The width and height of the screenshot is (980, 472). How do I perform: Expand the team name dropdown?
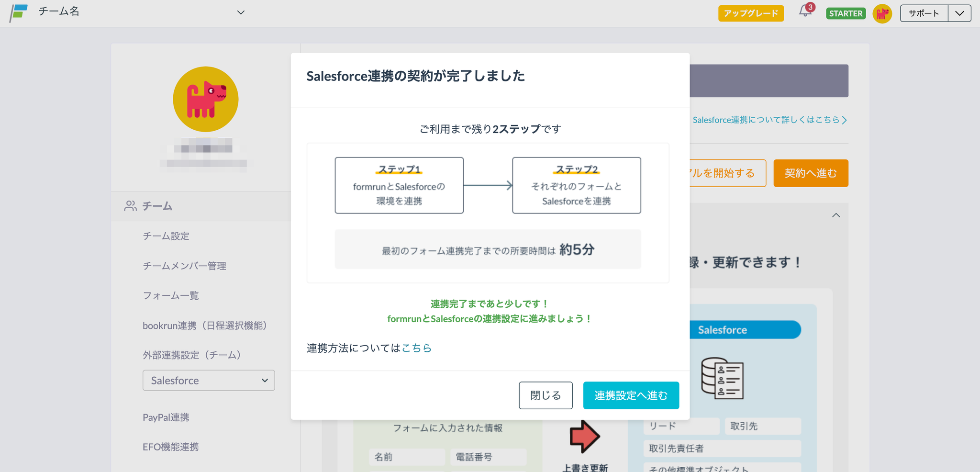[241, 12]
